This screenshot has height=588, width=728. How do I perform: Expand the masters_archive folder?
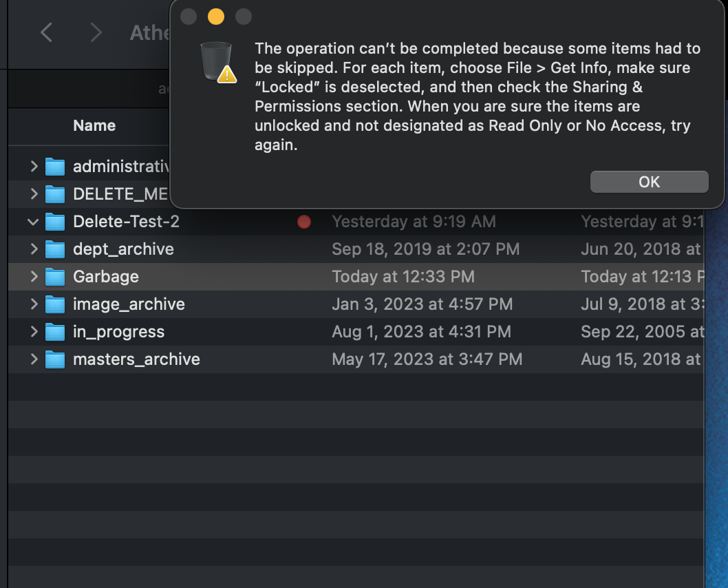(34, 359)
